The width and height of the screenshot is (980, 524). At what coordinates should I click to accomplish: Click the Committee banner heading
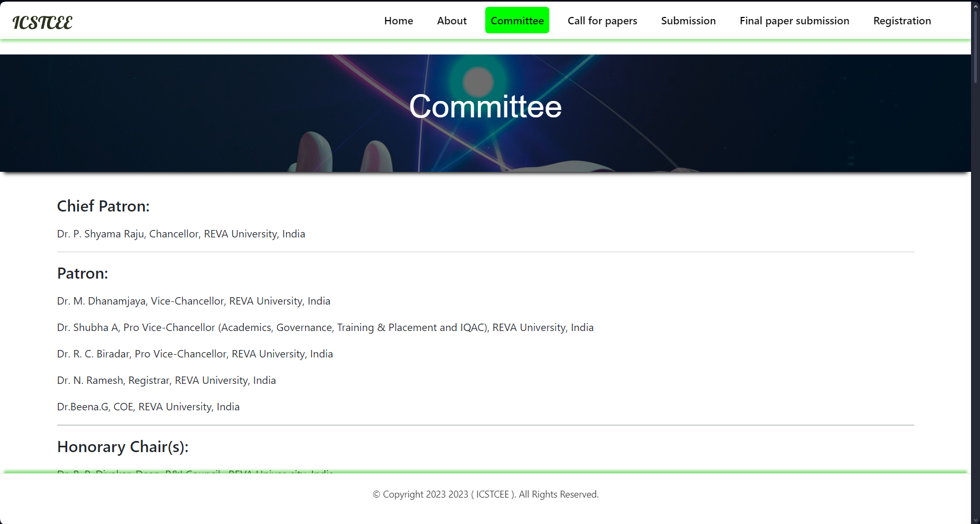[485, 106]
